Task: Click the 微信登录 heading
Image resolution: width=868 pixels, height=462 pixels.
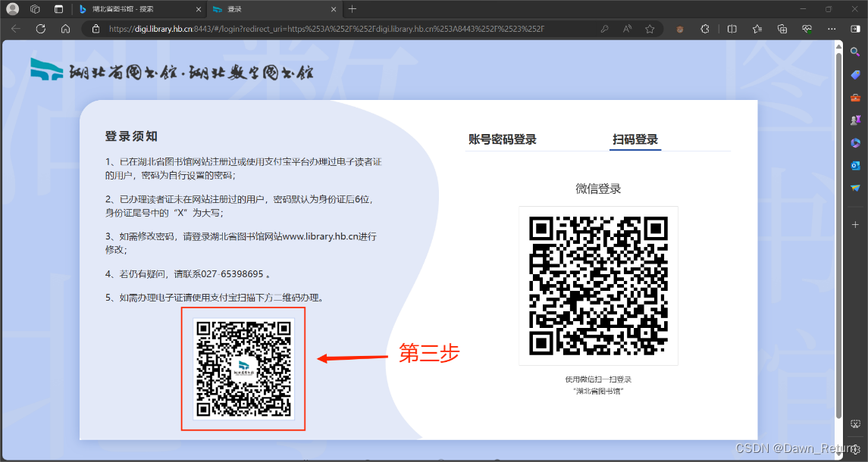Action: click(598, 189)
